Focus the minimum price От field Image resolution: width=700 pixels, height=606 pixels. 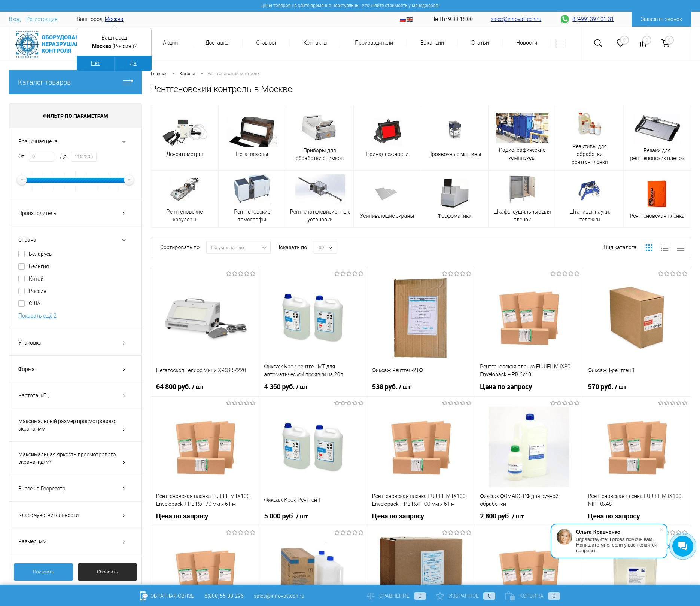pos(41,157)
